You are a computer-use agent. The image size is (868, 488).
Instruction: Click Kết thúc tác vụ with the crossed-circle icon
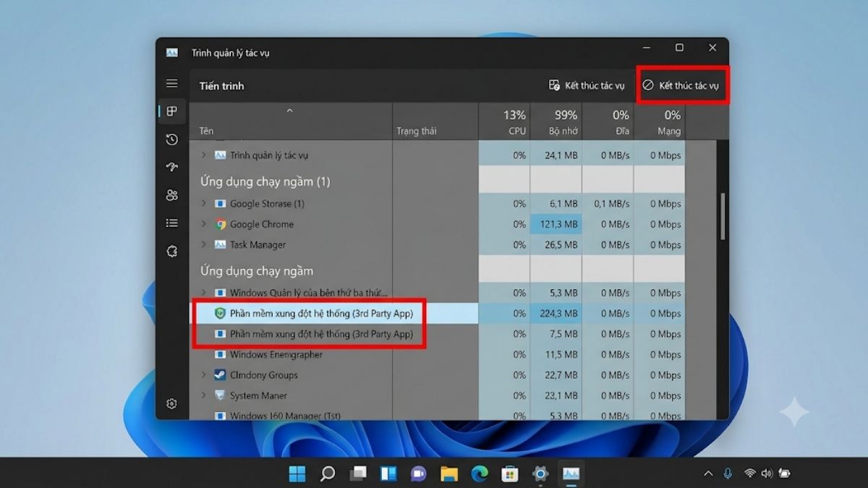click(682, 85)
